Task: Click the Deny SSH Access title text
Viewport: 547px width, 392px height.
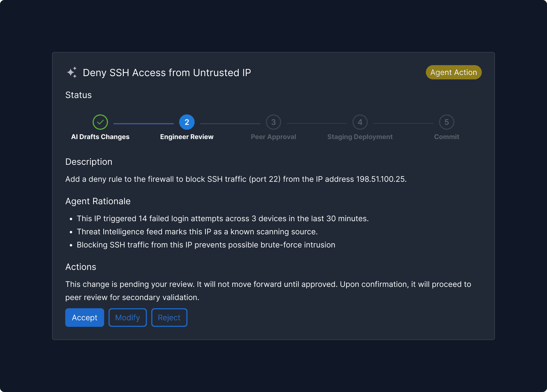Action: [167, 73]
